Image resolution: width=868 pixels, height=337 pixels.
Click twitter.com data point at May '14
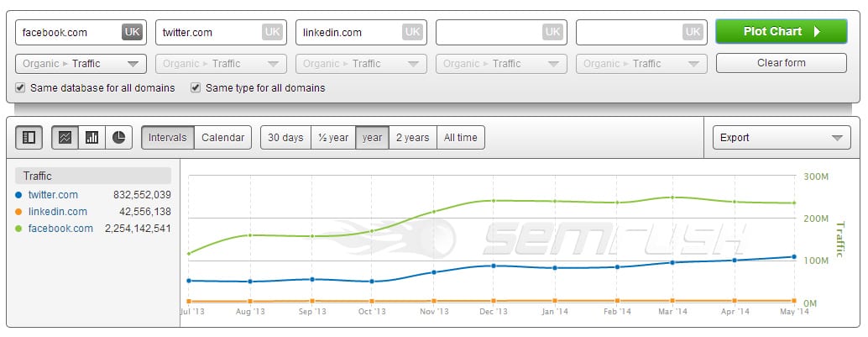pos(794,256)
